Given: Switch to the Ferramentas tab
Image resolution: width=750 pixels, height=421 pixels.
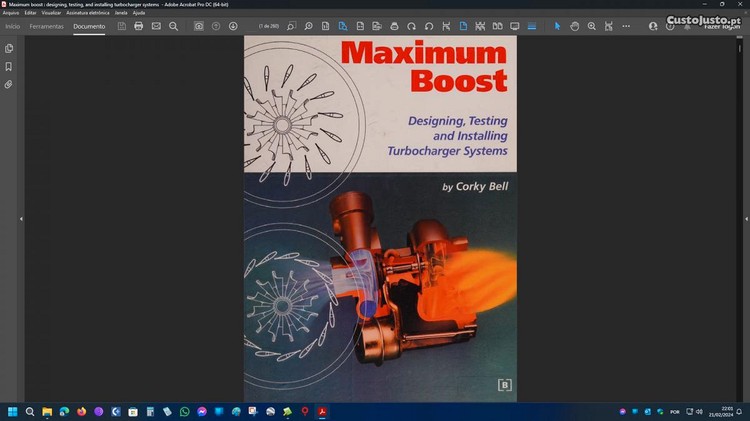Looking at the screenshot, I should tap(46, 26).
